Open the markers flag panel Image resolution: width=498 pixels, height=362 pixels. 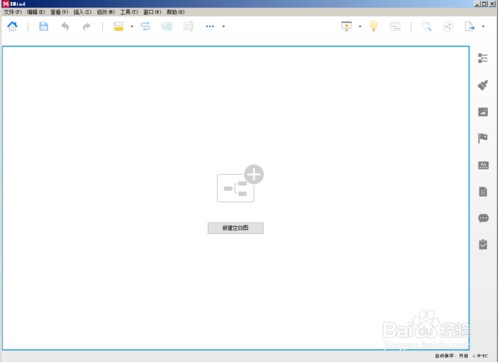click(483, 138)
